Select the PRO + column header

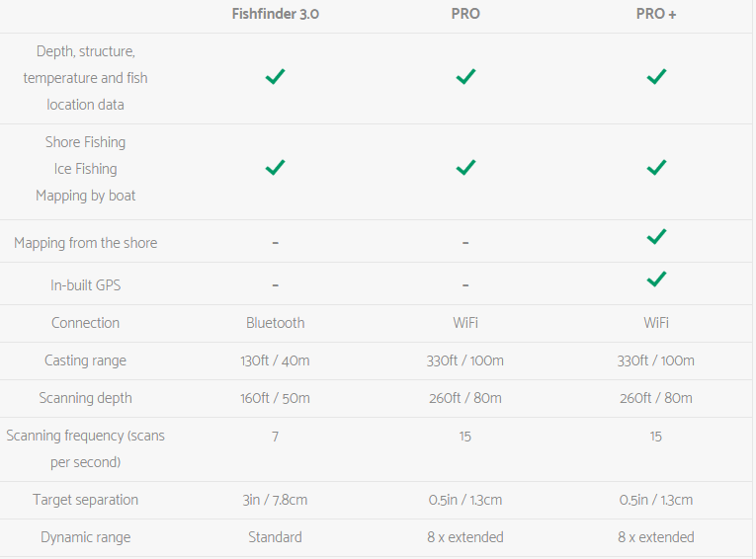tap(656, 15)
